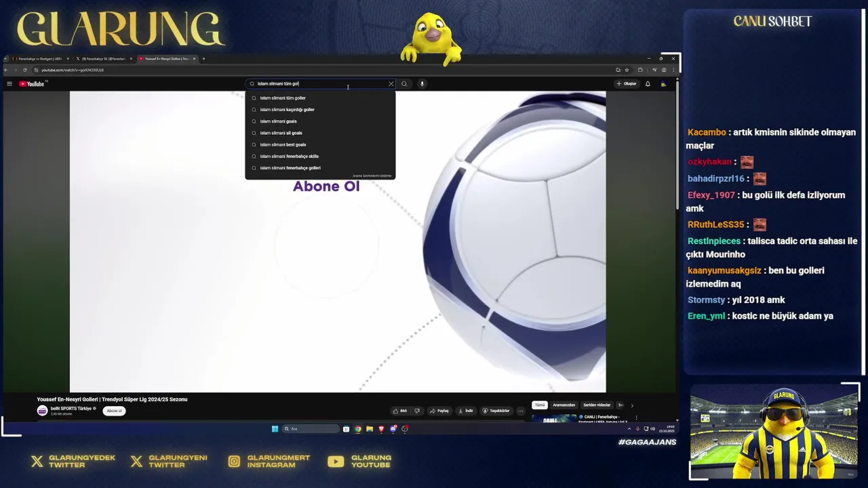This screenshot has height=488, width=868.
Task: Open YouTube notifications bell
Action: [648, 84]
